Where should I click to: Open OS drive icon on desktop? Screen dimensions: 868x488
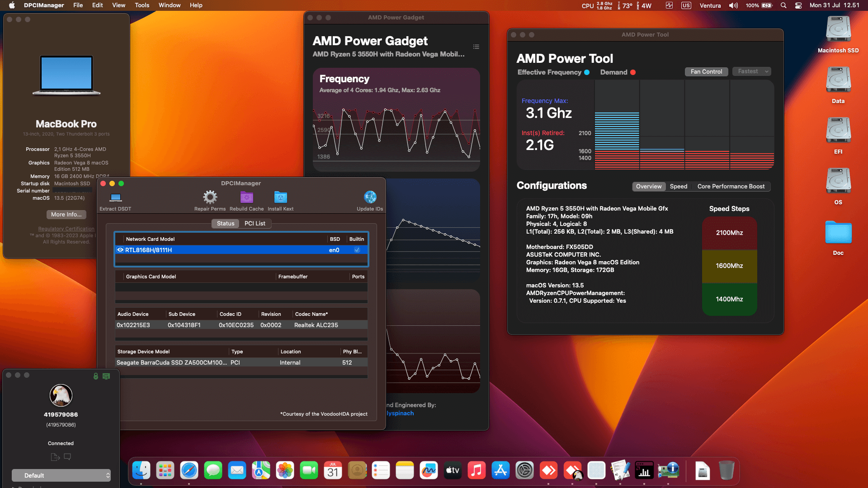point(838,181)
